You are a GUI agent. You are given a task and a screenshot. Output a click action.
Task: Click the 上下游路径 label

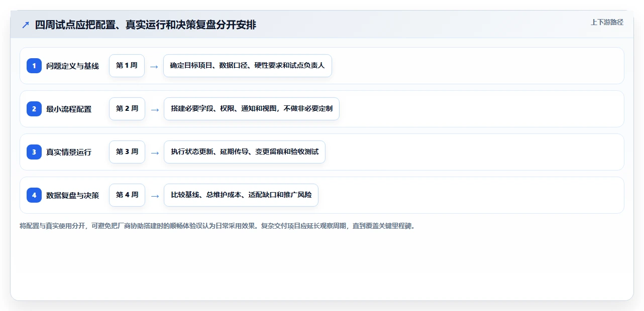pyautogui.click(x=607, y=22)
